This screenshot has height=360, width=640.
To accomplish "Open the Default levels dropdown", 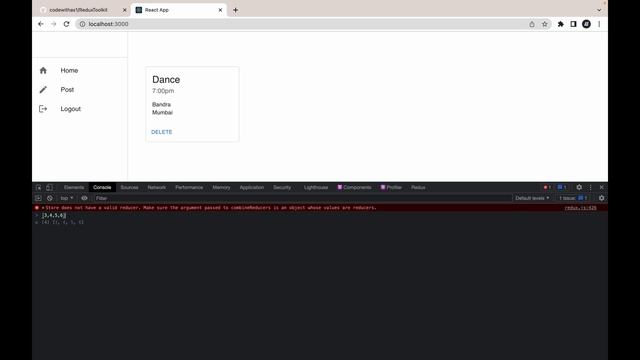I will click(532, 198).
